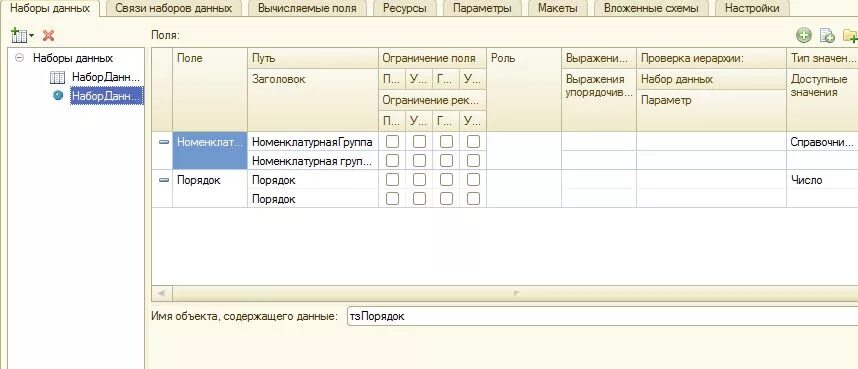This screenshot has height=369, width=858.
Task: Click the НоменклатурнаяГруппа path cell
Action: click(x=313, y=142)
